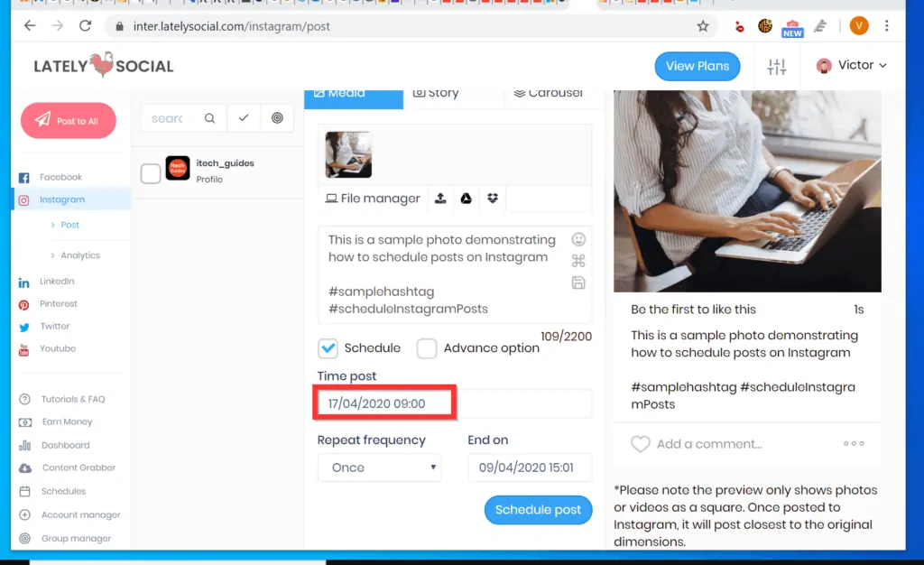Click the upload from computer icon

point(440,199)
